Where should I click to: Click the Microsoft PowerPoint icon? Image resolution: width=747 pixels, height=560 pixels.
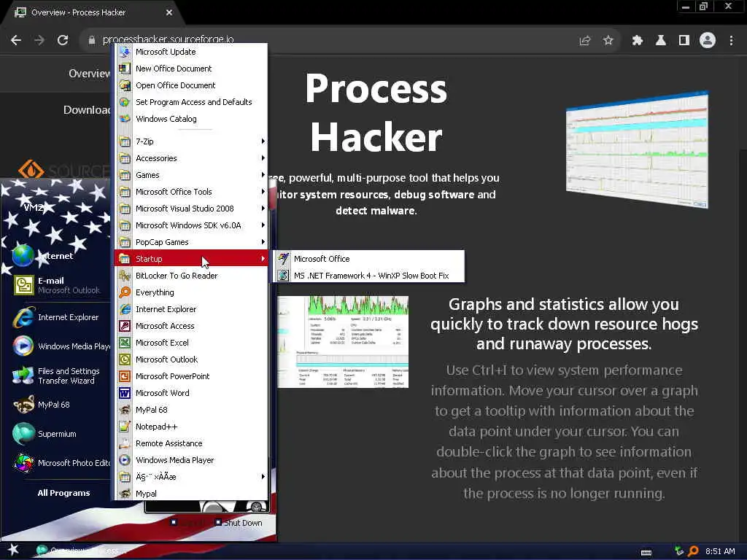[125, 376]
